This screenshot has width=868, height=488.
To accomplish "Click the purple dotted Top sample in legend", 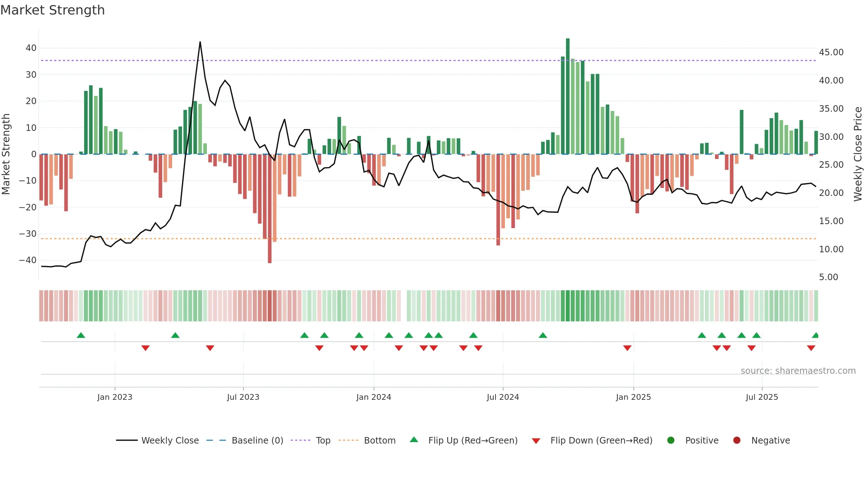I will [x=301, y=440].
